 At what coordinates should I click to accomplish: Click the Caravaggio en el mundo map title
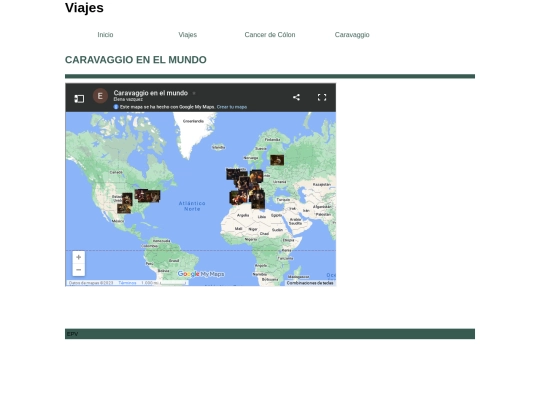pyautogui.click(x=150, y=93)
